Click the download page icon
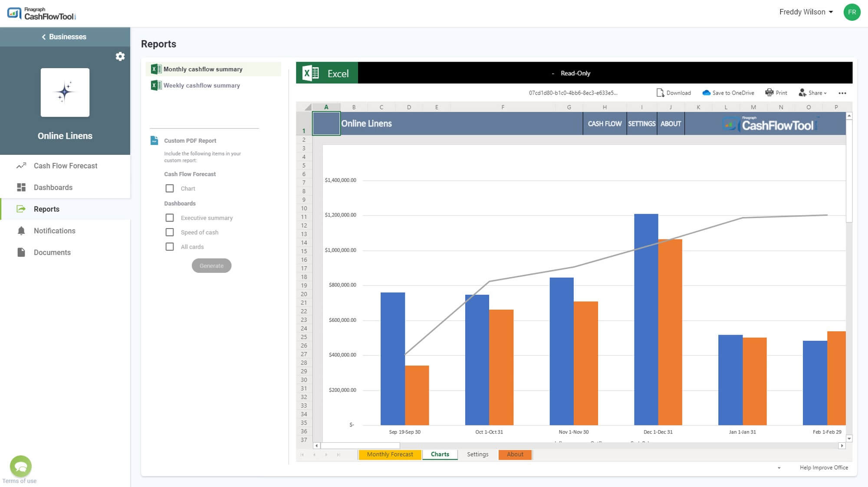 pos(660,93)
